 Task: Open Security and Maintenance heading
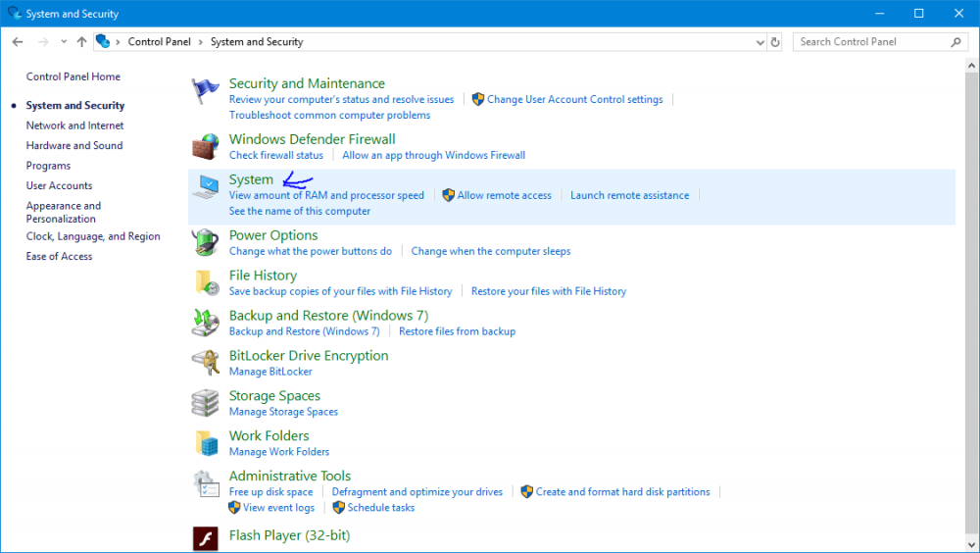click(x=307, y=83)
